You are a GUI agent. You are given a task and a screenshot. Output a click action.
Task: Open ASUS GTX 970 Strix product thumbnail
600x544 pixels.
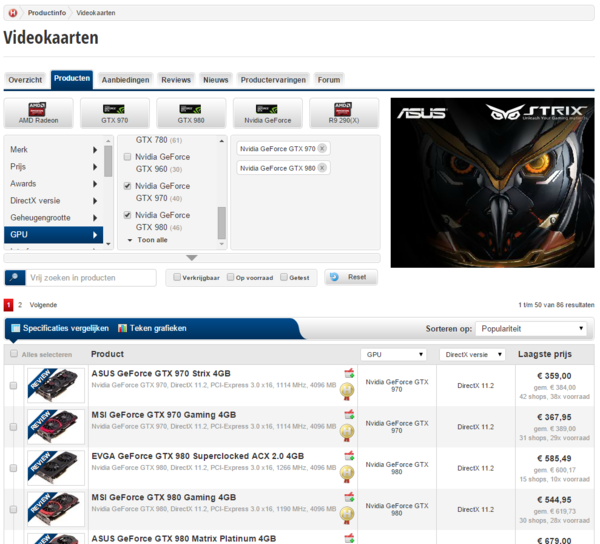pyautogui.click(x=56, y=385)
